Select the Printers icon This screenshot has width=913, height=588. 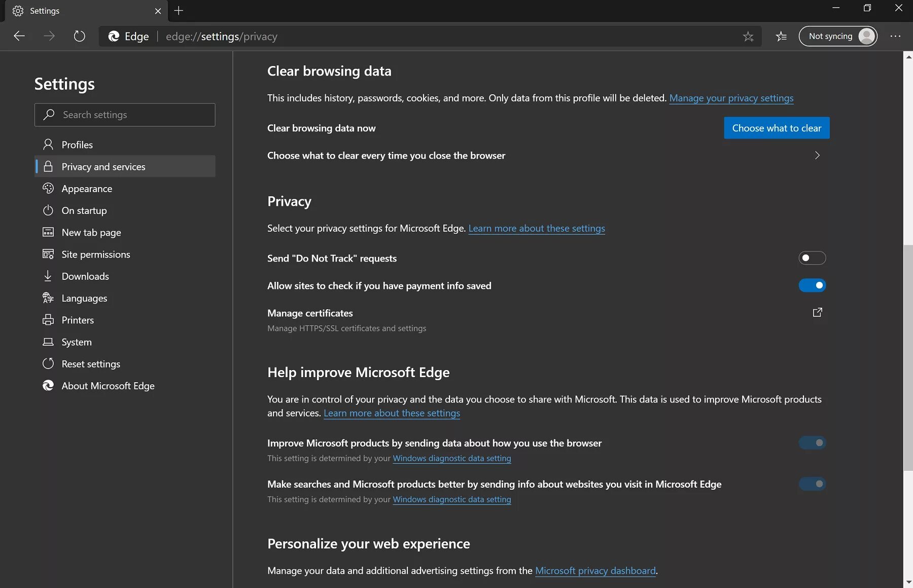click(x=48, y=320)
